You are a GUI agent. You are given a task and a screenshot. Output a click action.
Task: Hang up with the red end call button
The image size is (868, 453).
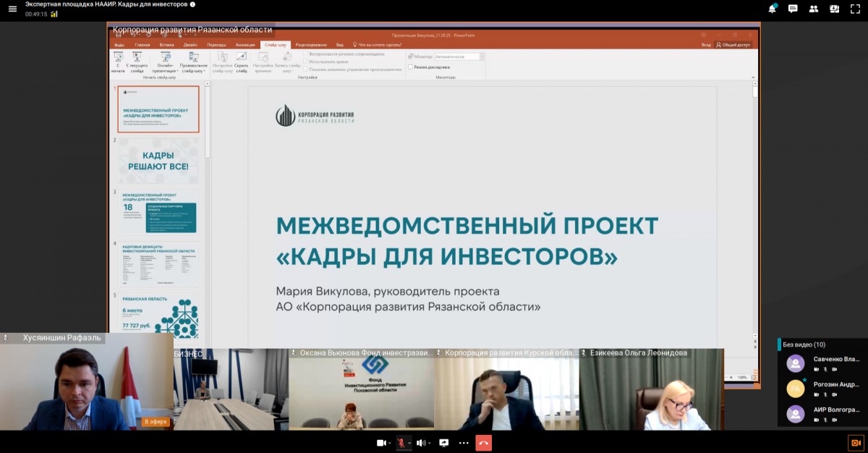[484, 443]
